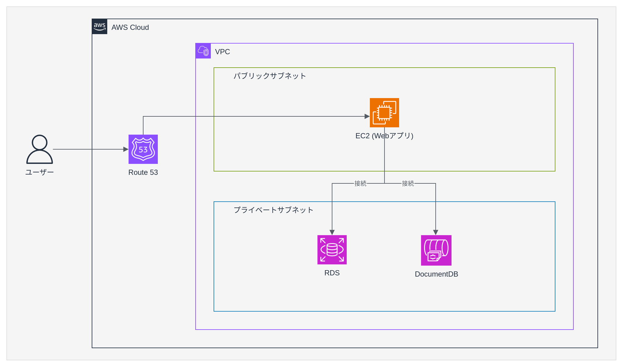
Task: Click arrowhead entering Route 53 icon
Action: tap(126, 149)
